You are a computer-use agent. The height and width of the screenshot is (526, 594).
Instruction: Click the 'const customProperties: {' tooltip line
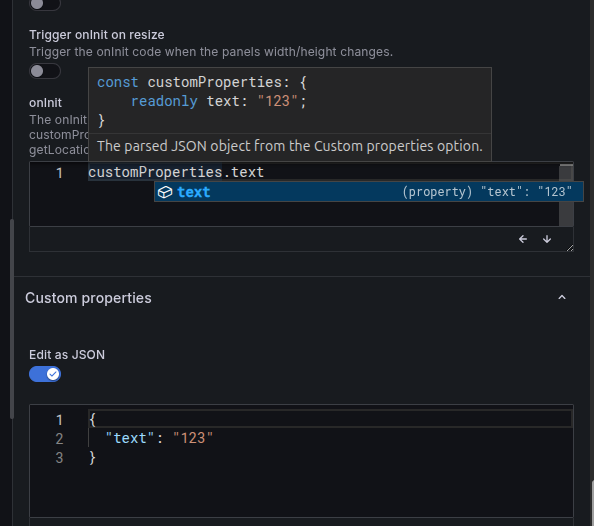202,82
